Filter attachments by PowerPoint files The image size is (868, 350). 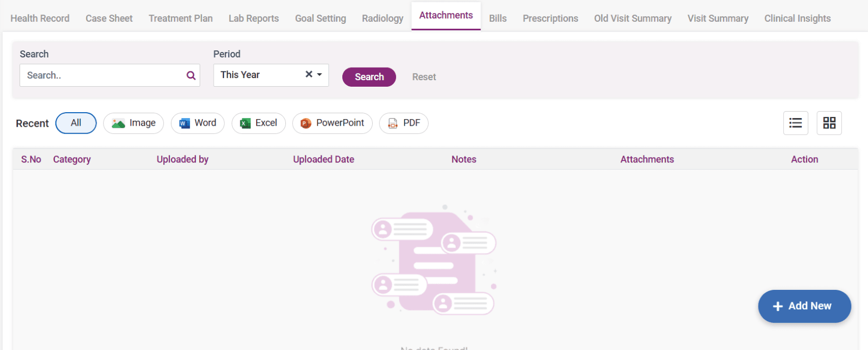click(x=332, y=124)
